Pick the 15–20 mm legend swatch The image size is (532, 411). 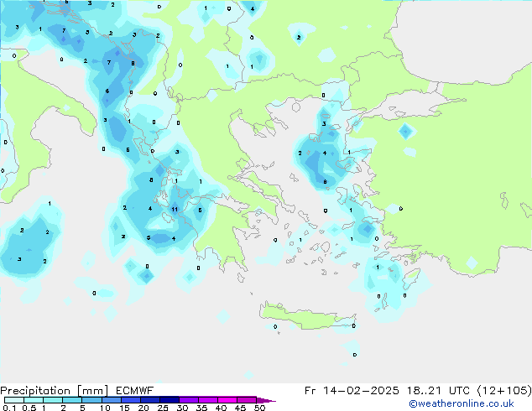coord(131,400)
